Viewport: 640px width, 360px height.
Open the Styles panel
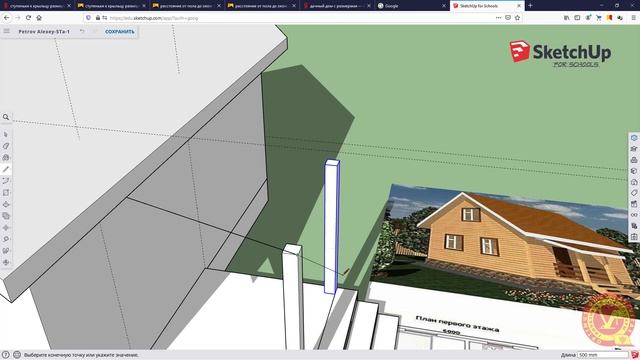pos(634,182)
